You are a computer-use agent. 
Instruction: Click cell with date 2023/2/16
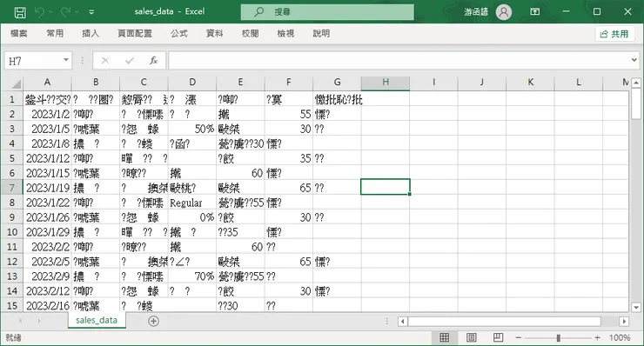click(x=47, y=306)
